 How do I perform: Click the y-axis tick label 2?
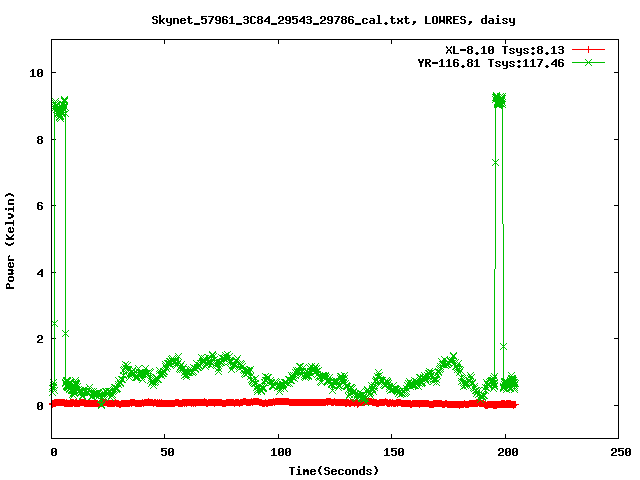click(x=40, y=339)
